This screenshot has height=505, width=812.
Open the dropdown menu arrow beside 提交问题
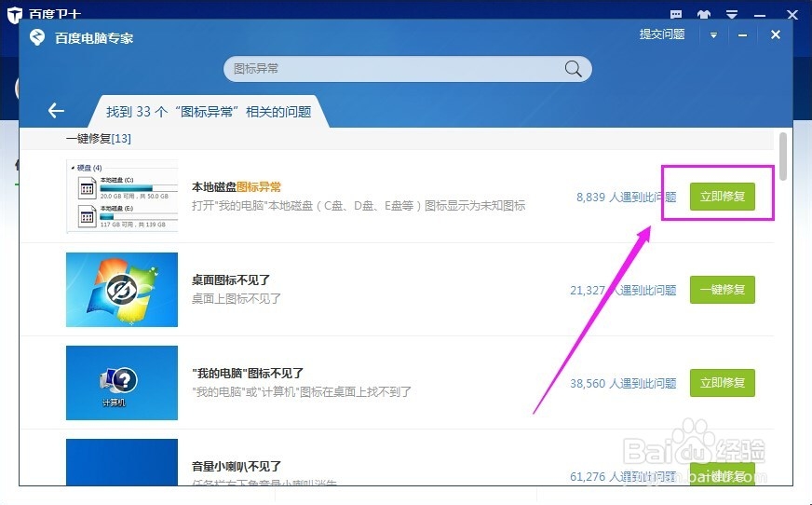point(713,35)
